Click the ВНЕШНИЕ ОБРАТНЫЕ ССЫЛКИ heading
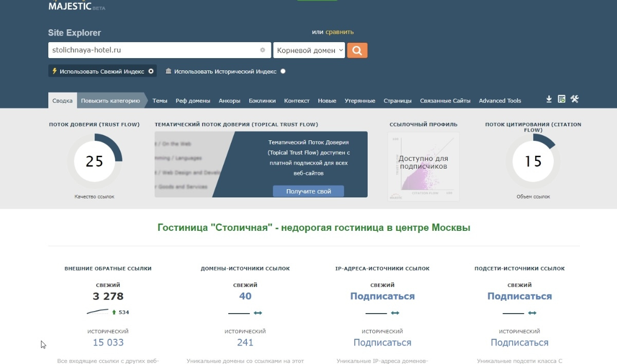Screen dimensions: 617x364 108,268
